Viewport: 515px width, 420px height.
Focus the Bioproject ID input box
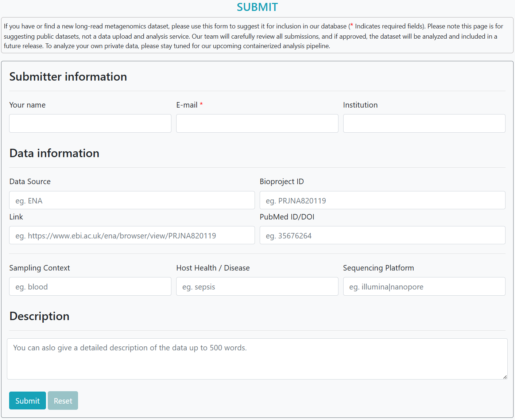pos(382,201)
